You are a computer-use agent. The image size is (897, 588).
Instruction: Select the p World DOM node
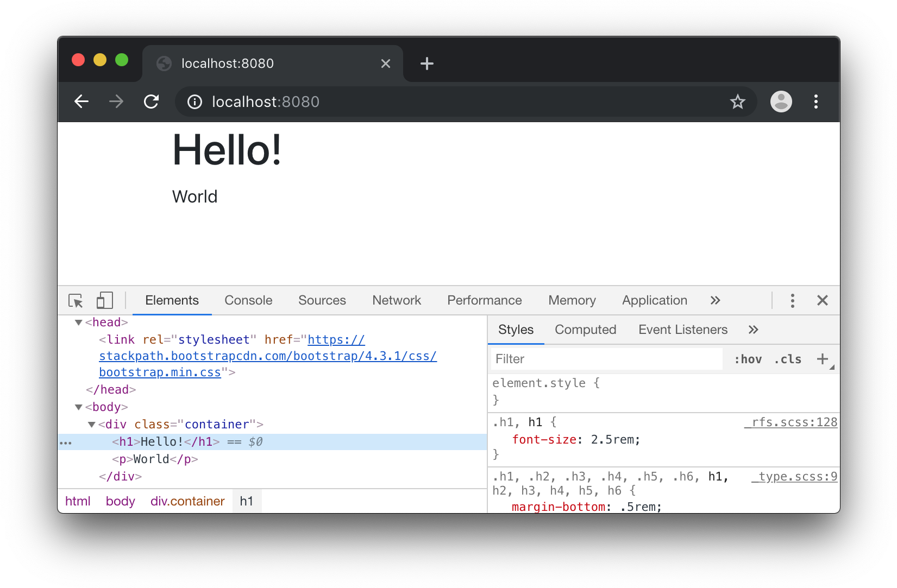[155, 459]
